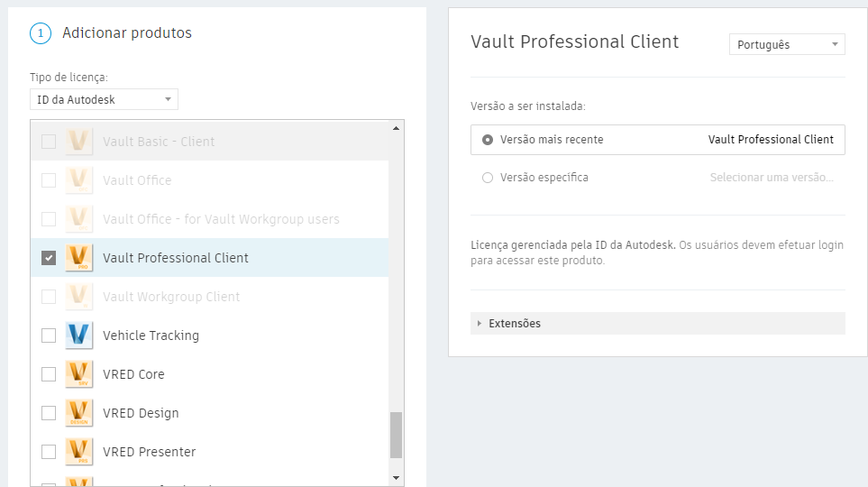Click the Vault Professional Client product icon
Viewport: 868px width, 487px height.
coord(79,258)
